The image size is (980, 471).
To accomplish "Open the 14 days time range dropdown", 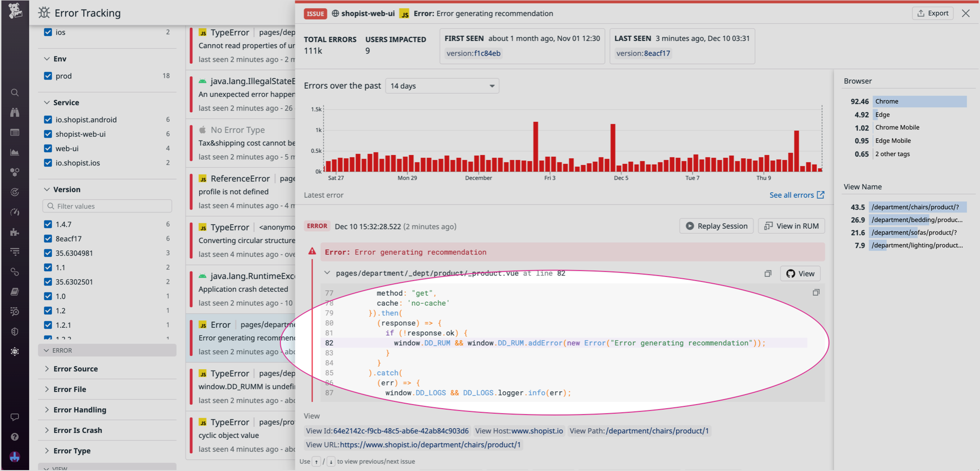I will point(442,85).
